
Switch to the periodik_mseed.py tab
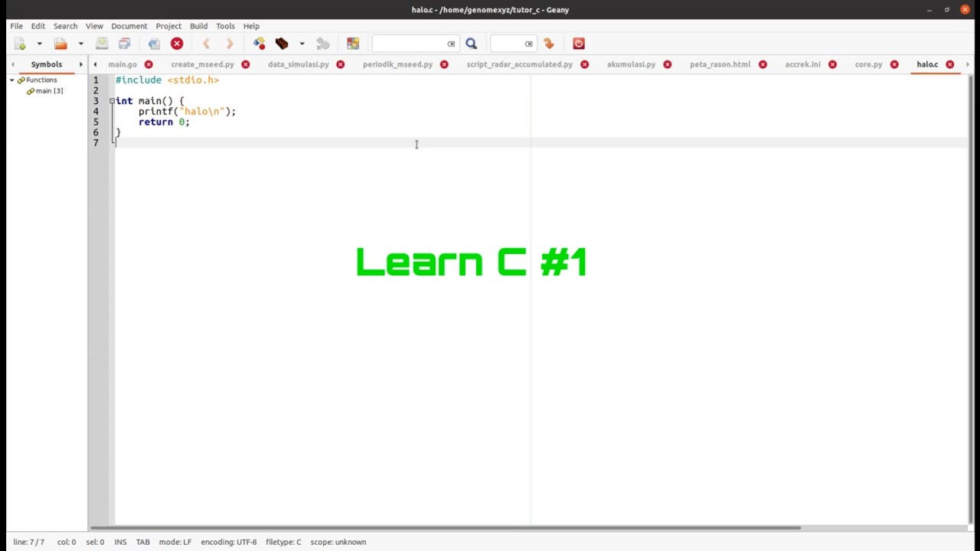click(397, 64)
